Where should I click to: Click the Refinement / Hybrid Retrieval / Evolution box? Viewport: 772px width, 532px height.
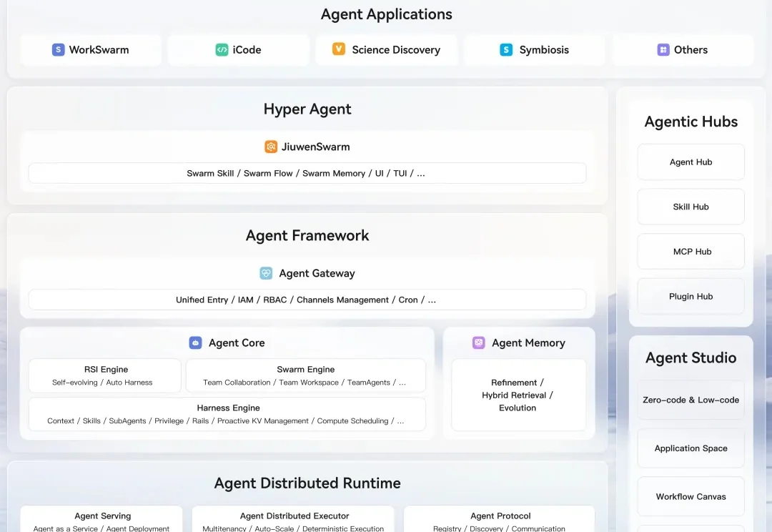pyautogui.click(x=518, y=395)
